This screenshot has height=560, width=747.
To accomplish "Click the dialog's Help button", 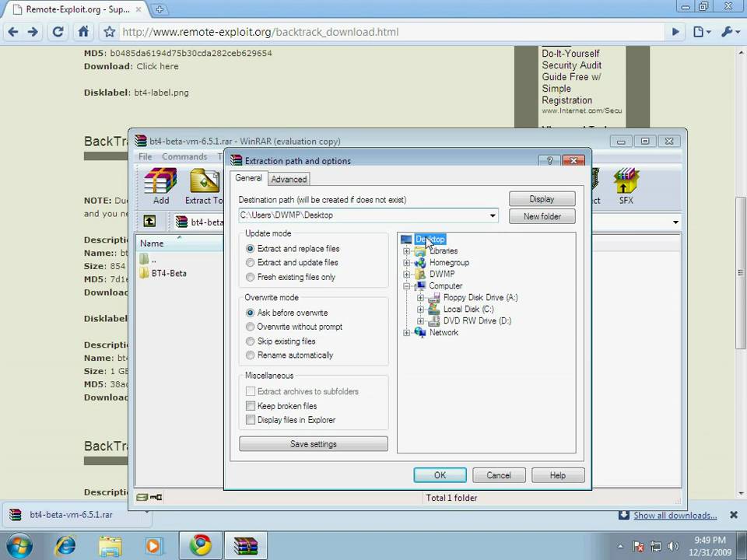I will [x=558, y=475].
